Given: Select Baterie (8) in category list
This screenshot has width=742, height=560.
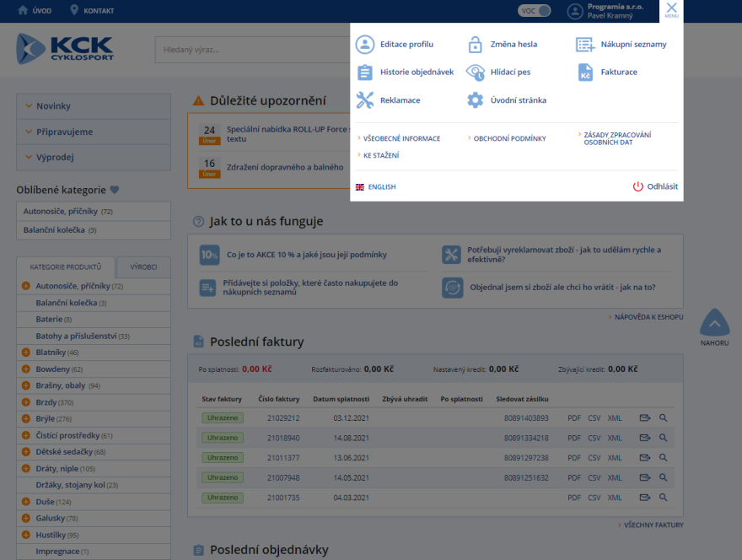Looking at the screenshot, I should (53, 319).
